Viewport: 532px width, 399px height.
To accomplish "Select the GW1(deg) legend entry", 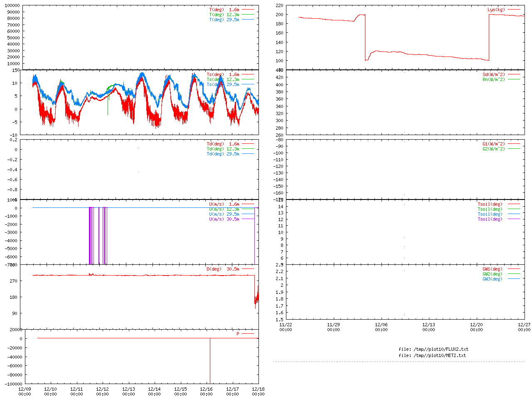I will pyautogui.click(x=492, y=269).
